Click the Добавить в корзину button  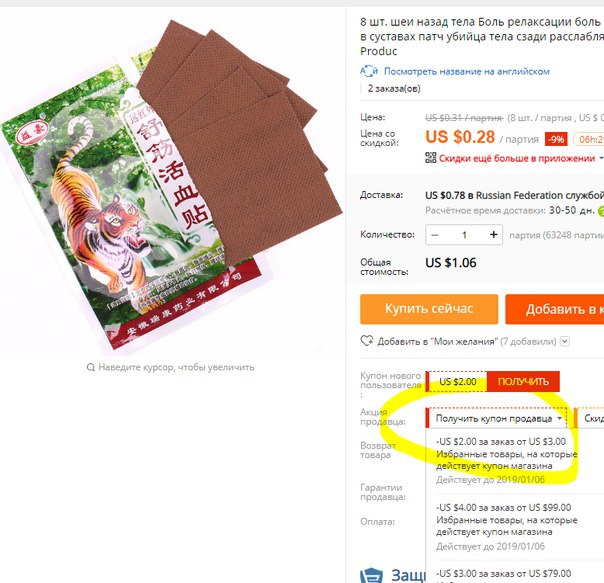point(555,309)
